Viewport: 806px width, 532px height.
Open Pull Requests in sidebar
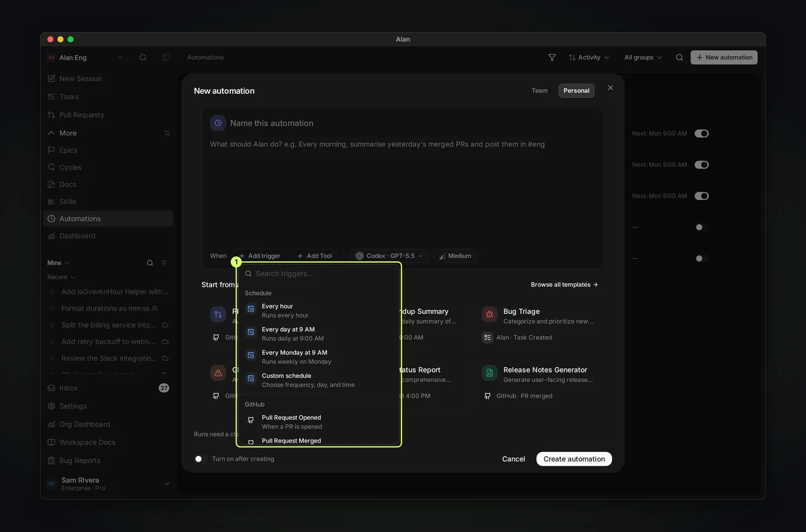coord(108,115)
